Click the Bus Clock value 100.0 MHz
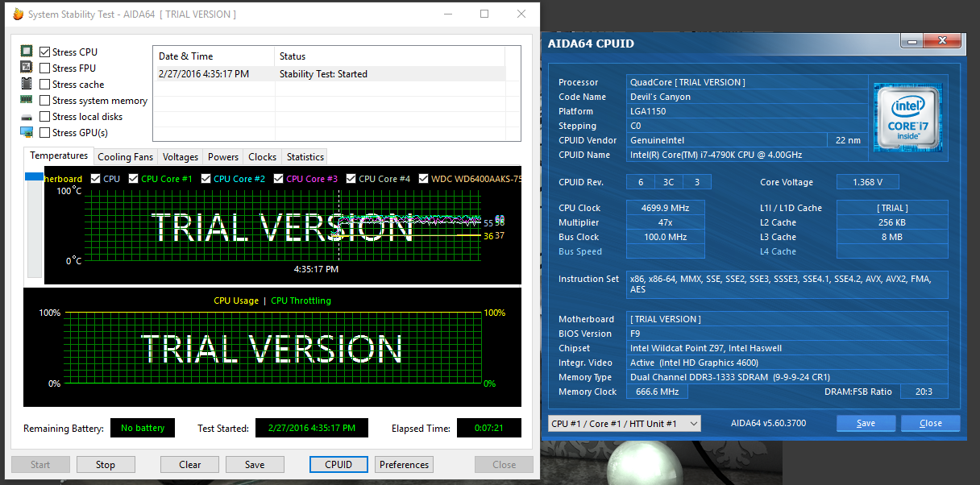Image resolution: width=980 pixels, height=485 pixels. [666, 237]
